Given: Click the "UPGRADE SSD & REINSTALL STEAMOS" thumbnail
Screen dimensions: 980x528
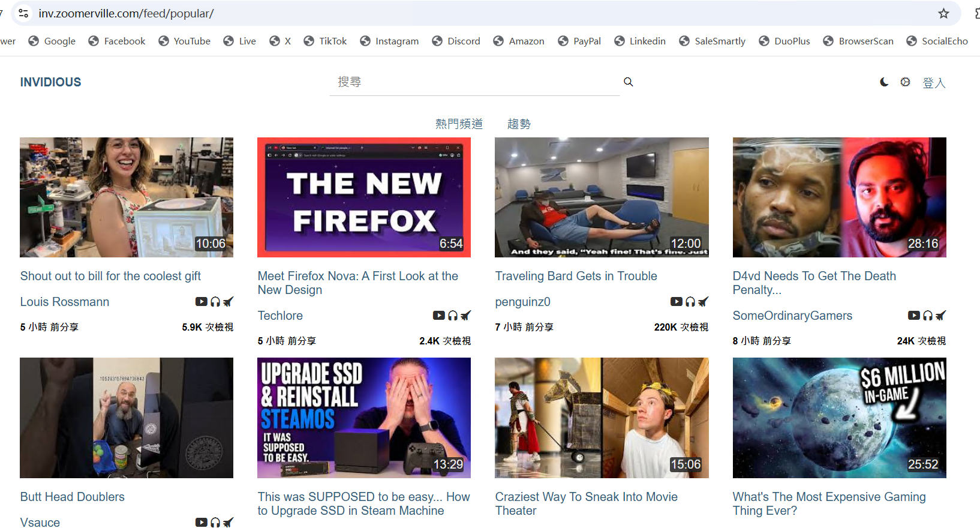Looking at the screenshot, I should tap(364, 418).
